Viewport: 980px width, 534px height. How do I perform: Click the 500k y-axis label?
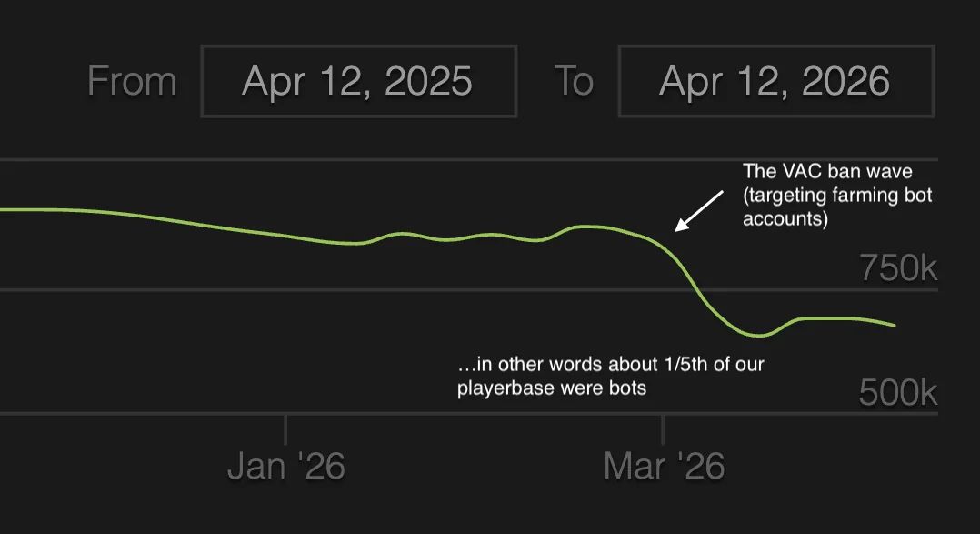898,393
